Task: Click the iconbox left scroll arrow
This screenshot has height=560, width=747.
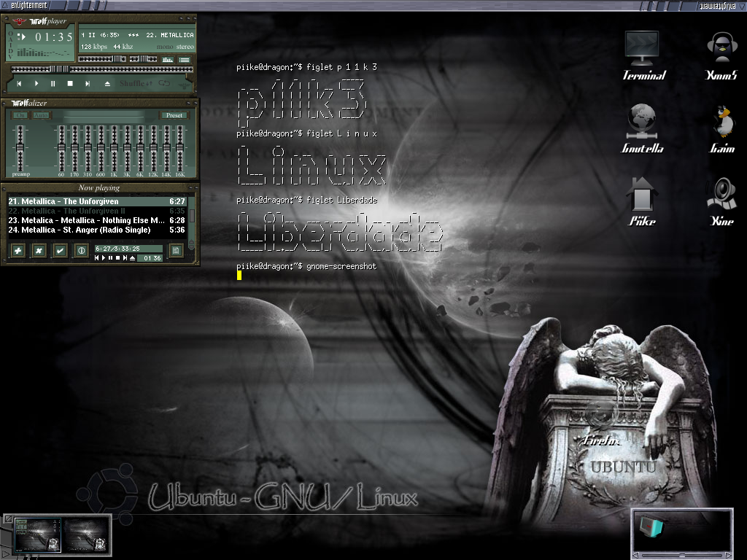Action: click(x=635, y=556)
